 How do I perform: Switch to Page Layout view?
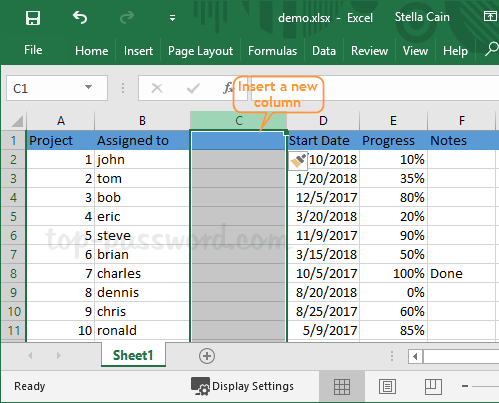387,387
